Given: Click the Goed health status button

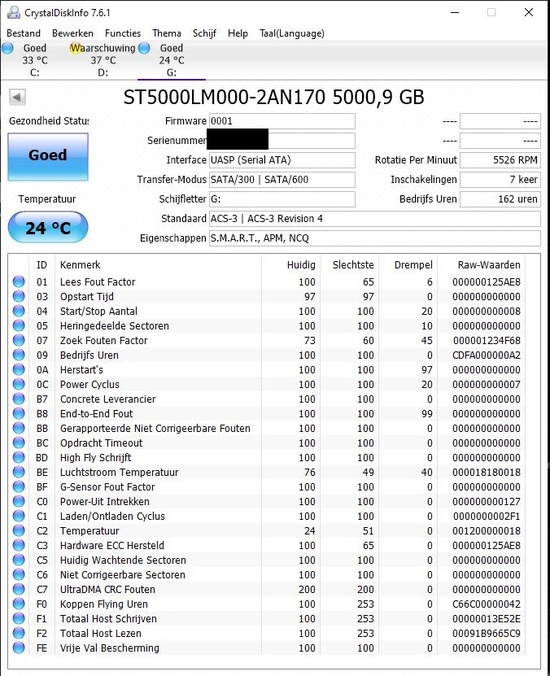Looking at the screenshot, I should click(48, 157).
